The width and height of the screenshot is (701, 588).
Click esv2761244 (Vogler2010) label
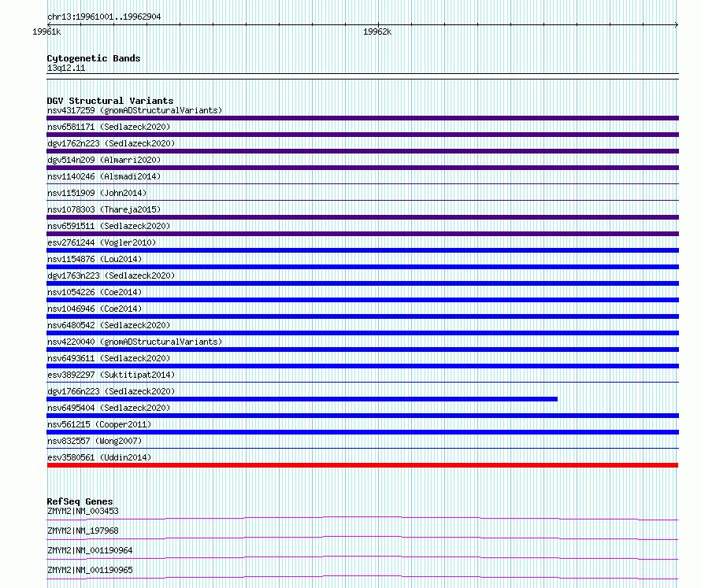102,242
